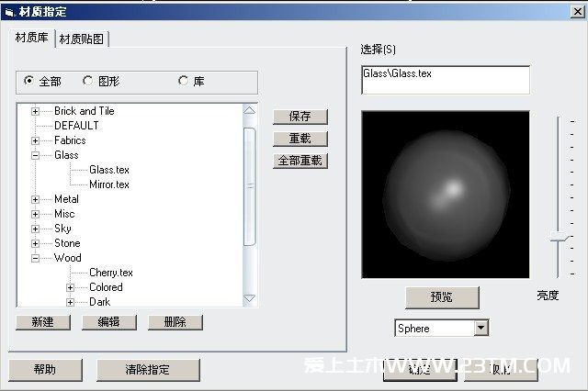Select the Glass folder label

pyautogui.click(x=66, y=155)
